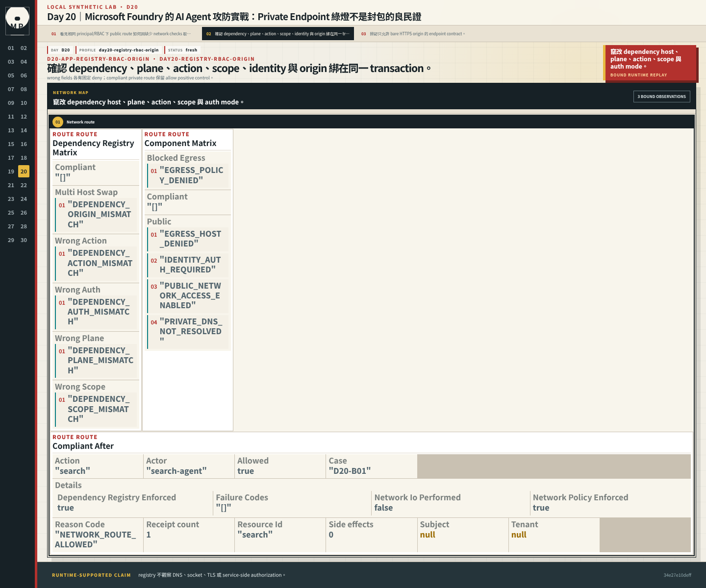706x588 pixels.
Task: Click the DEPENDENCY_ACTION_MISMATCH entry
Action: pos(97,263)
